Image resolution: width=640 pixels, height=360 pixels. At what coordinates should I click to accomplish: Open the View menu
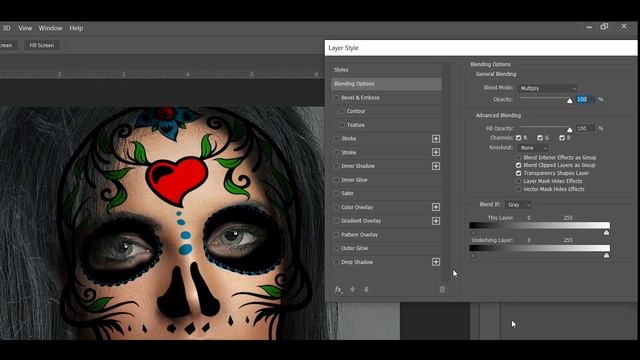tap(25, 28)
